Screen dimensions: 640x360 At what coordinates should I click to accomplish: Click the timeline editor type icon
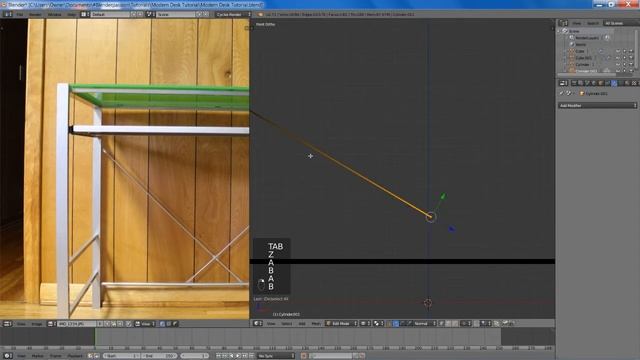[x=7, y=356]
